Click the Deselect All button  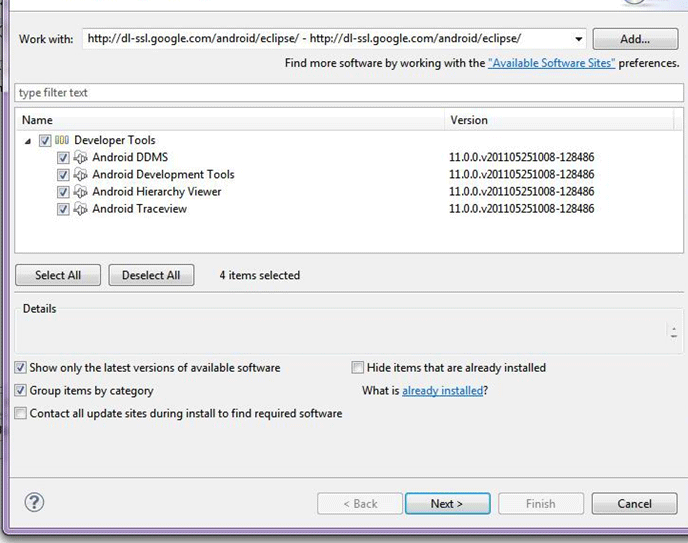click(151, 275)
